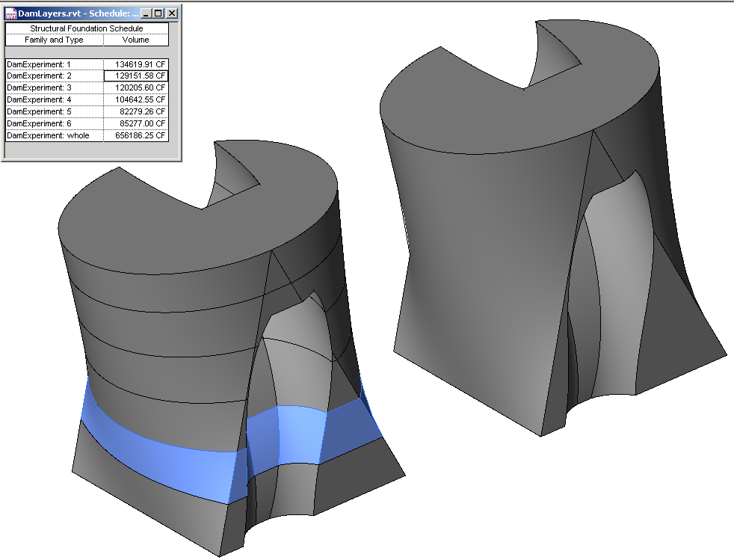Open the window menu via the DamLayers.rvt icon

(x=10, y=13)
